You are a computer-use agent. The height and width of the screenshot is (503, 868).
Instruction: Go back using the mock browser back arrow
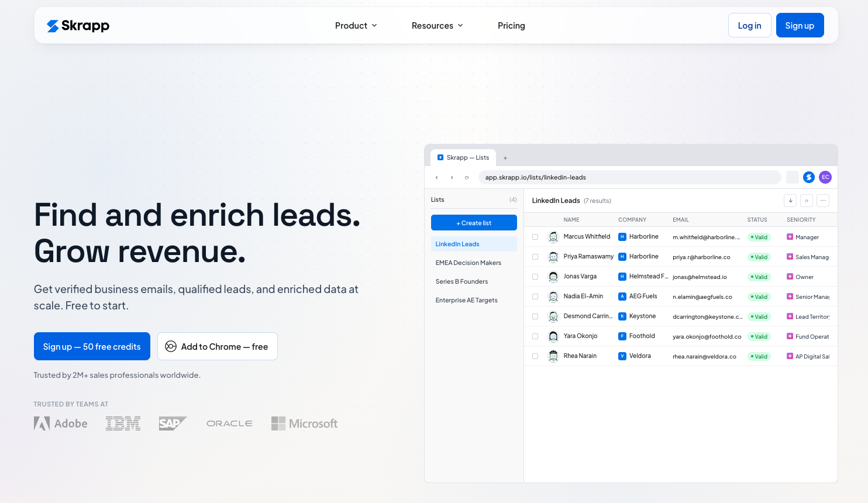point(437,177)
